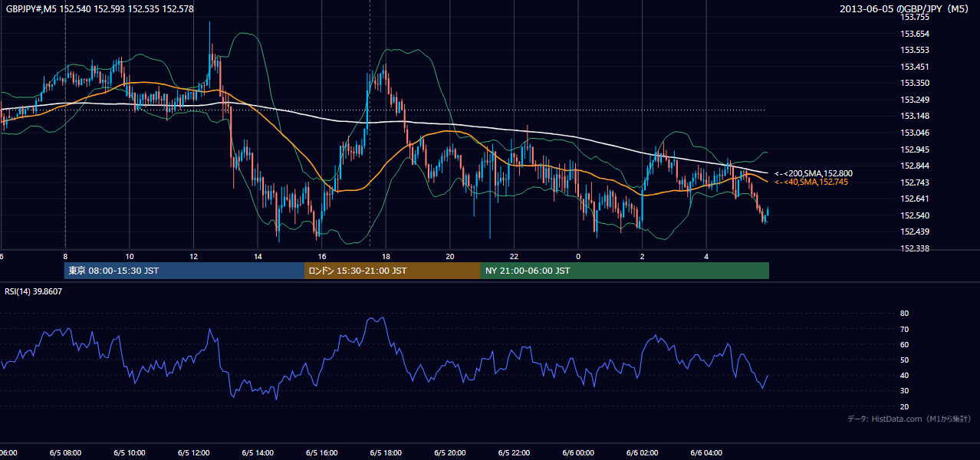980x460 pixels.
Task: Click price axis label 152.540
Action: pyautogui.click(x=916, y=215)
